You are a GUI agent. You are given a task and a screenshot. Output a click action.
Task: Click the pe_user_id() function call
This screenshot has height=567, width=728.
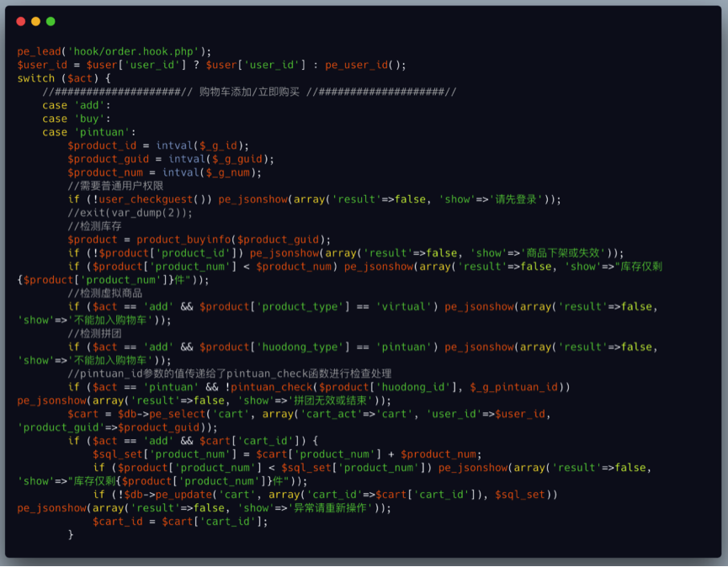click(x=365, y=65)
